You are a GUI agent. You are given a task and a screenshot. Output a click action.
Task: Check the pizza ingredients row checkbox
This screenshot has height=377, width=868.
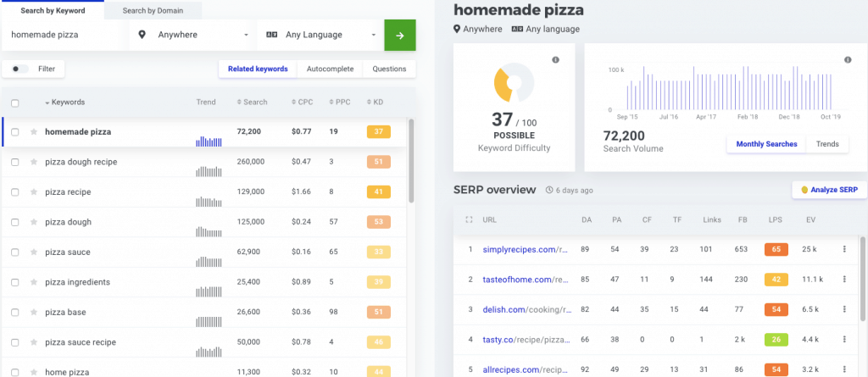[x=15, y=282]
